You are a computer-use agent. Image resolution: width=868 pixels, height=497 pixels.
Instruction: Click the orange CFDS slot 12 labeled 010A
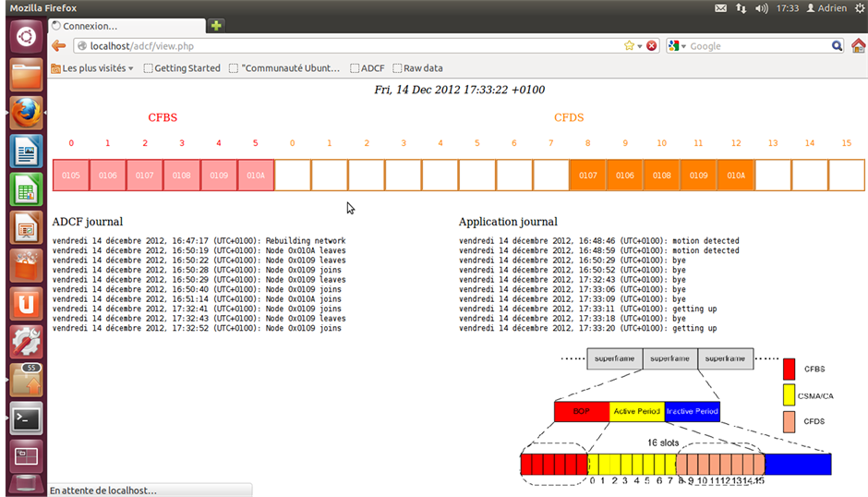pos(735,176)
